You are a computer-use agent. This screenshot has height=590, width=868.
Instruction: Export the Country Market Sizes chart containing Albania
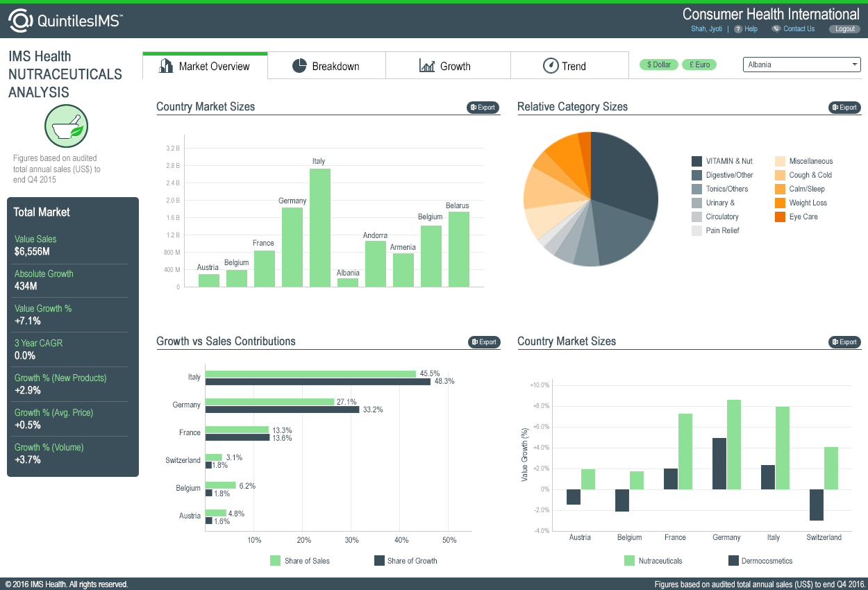pos(483,108)
